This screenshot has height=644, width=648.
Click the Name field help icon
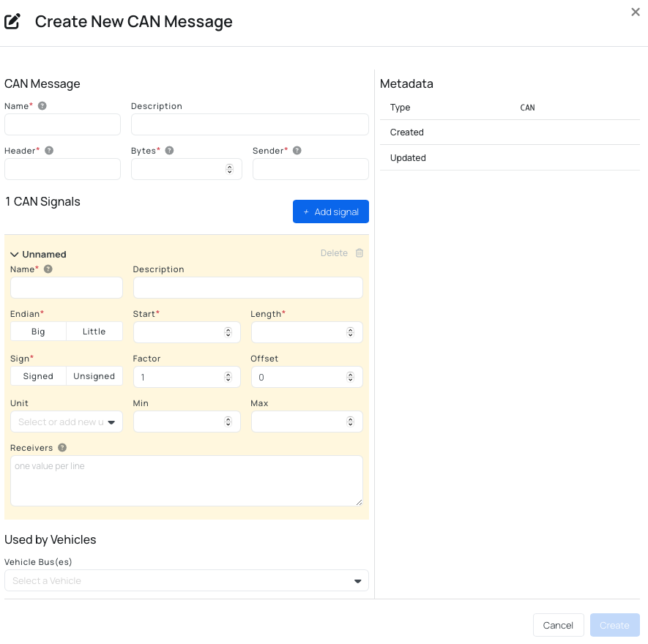[x=42, y=105]
